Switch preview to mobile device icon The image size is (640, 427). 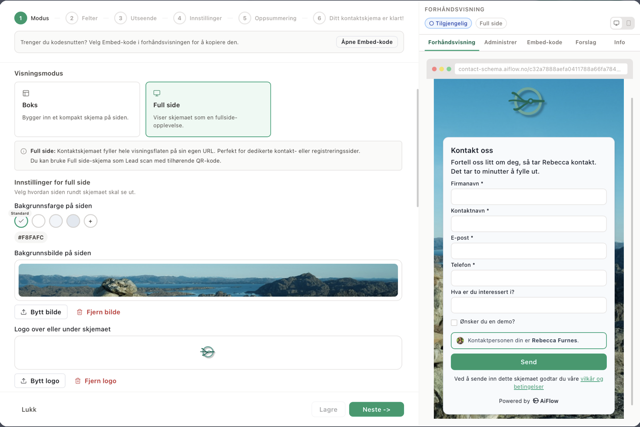(x=629, y=23)
